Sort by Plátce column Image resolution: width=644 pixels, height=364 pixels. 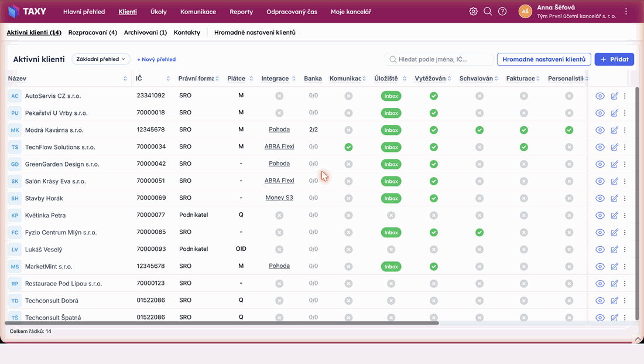251,79
